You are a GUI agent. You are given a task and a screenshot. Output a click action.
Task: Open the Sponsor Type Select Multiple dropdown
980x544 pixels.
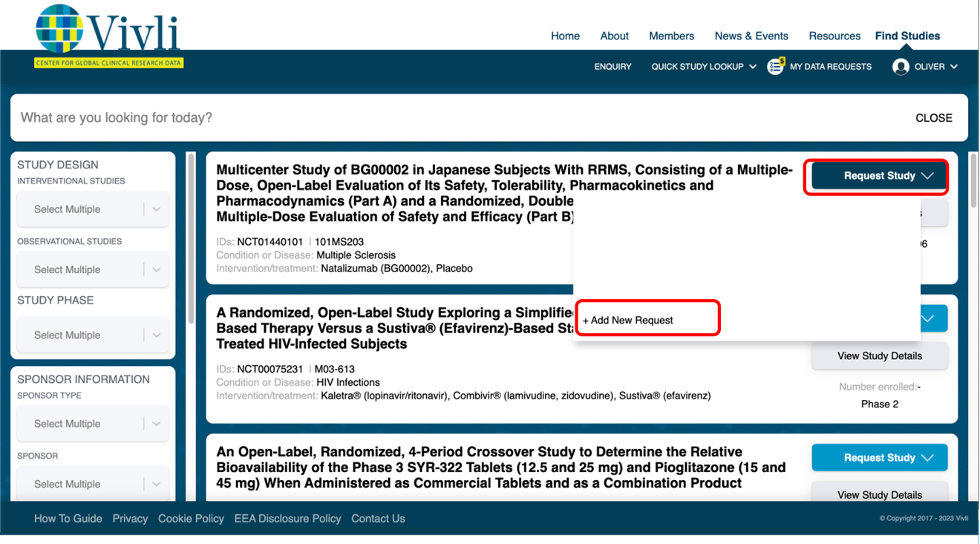coord(93,424)
